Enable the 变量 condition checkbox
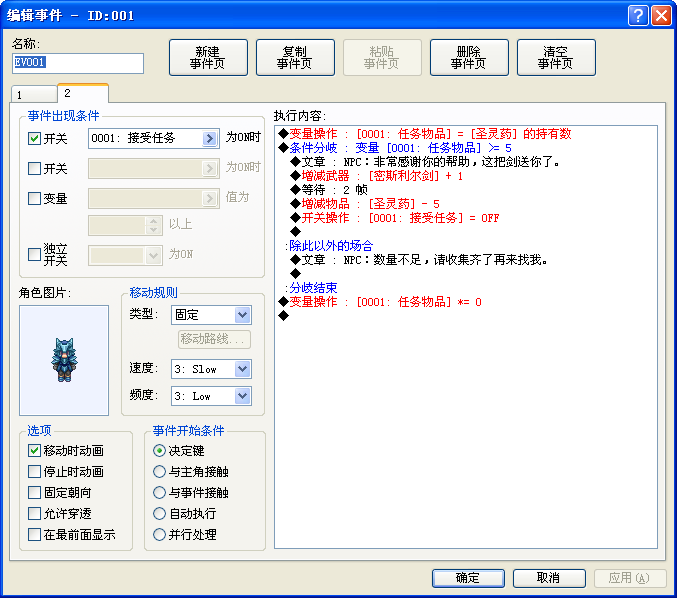The width and height of the screenshot is (677, 598). 34,199
